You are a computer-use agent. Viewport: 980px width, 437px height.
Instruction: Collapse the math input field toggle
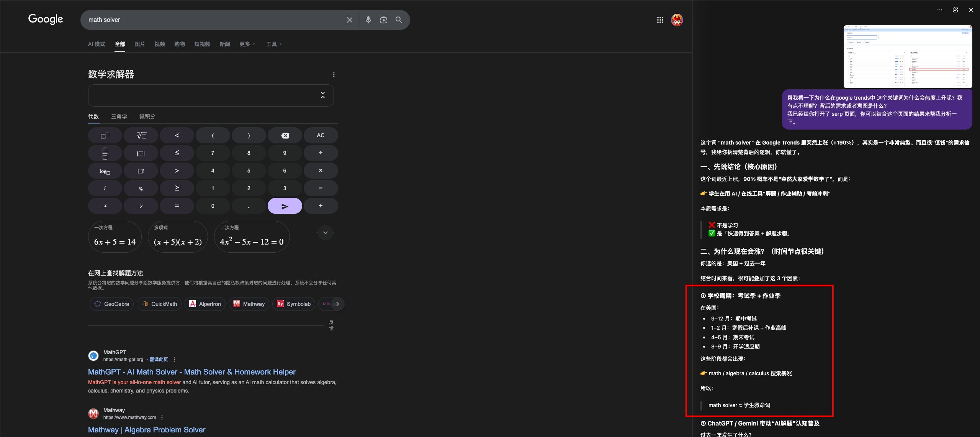[x=322, y=95]
